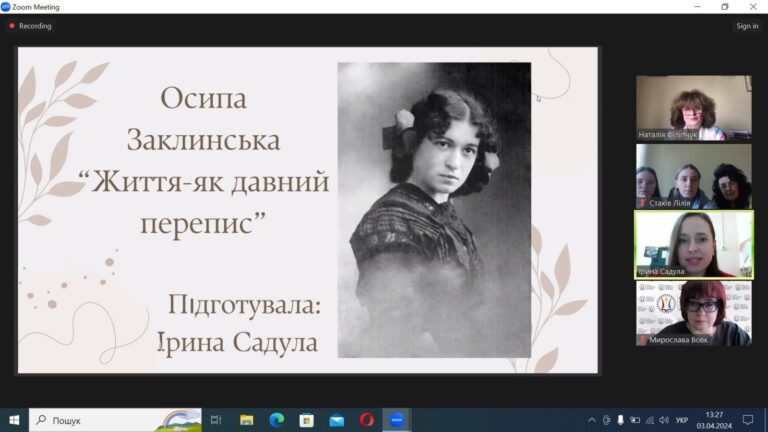Image resolution: width=768 pixels, height=432 pixels.
Task: Select the Zoom app taskbar icon
Action: [396, 420]
